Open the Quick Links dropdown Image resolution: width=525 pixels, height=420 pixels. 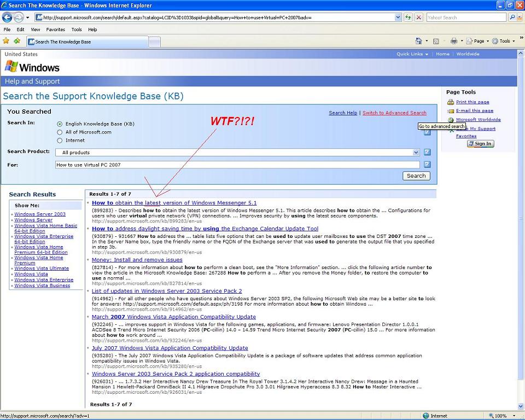tap(412, 54)
